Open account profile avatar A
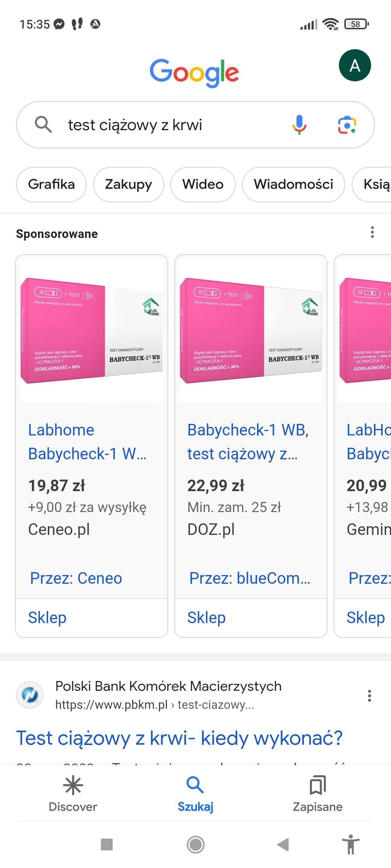The width and height of the screenshot is (391, 868). [x=354, y=65]
